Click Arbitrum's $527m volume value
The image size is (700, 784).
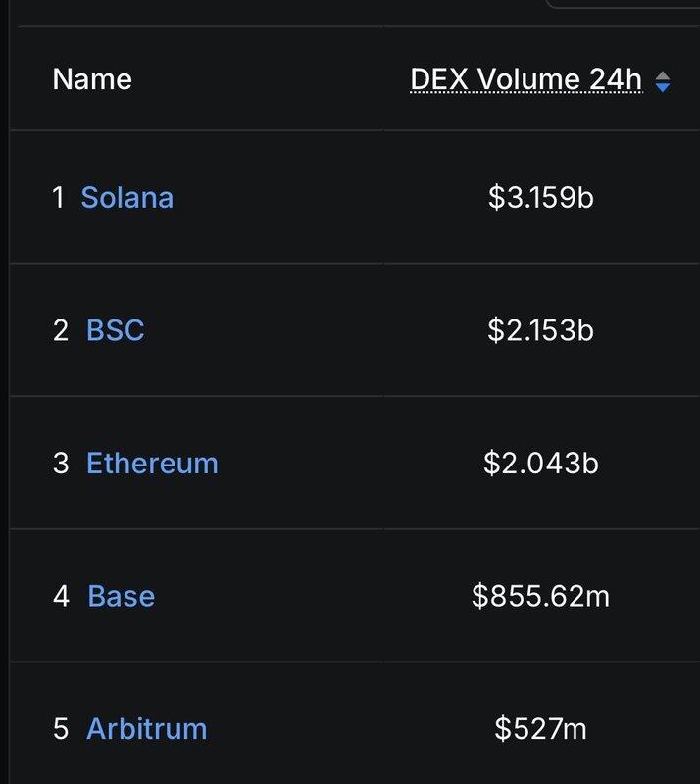click(x=540, y=729)
